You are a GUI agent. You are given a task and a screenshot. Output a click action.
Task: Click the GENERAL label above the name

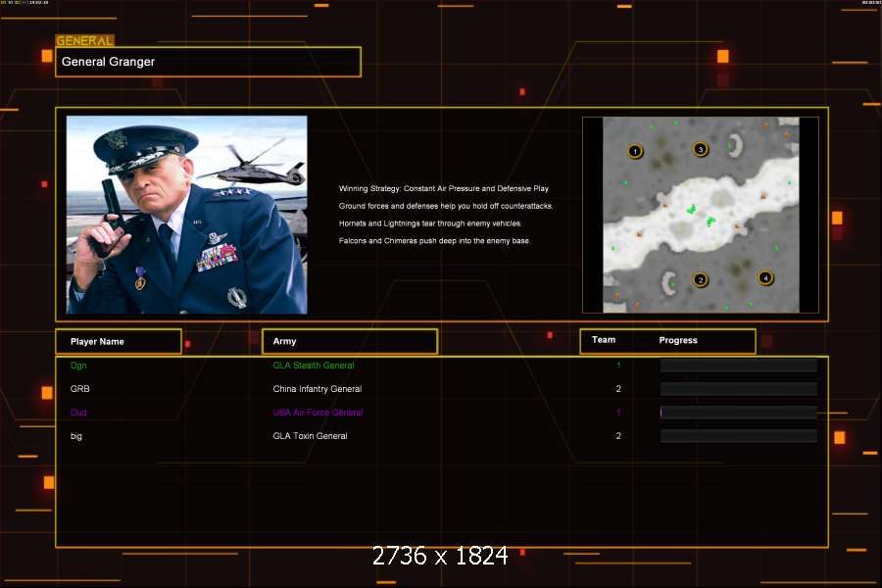(x=84, y=41)
